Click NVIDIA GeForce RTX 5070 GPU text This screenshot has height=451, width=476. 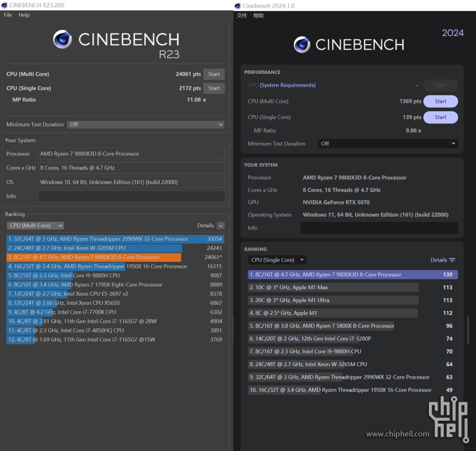[x=336, y=202]
